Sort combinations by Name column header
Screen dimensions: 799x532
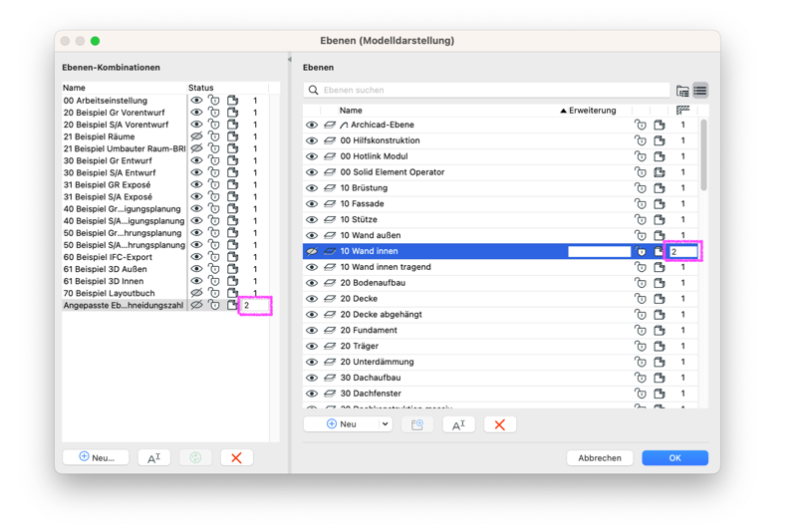point(75,88)
